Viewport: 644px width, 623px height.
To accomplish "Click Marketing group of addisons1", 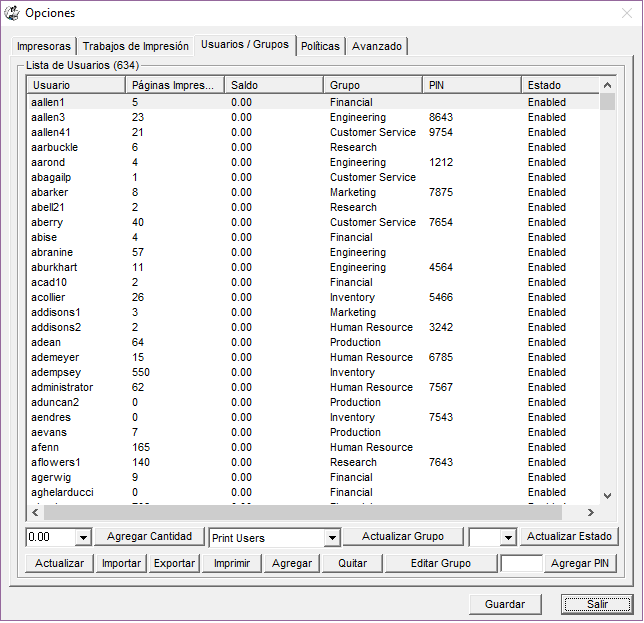I will [353, 312].
